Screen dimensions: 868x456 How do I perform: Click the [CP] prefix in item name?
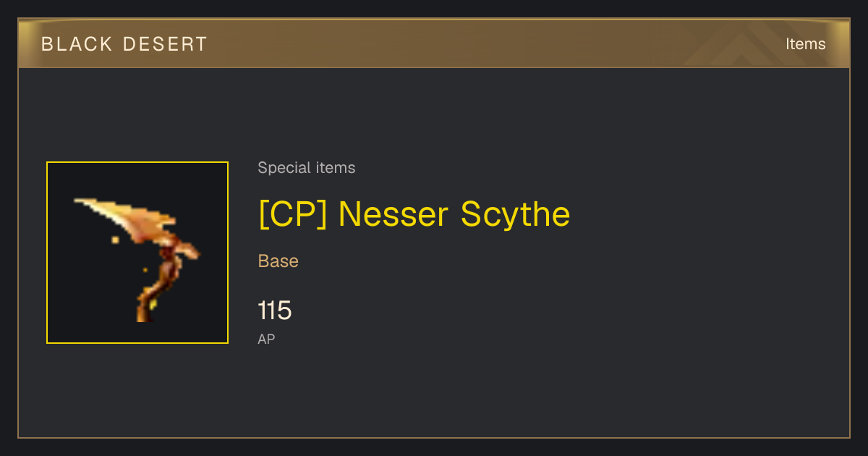(x=294, y=214)
